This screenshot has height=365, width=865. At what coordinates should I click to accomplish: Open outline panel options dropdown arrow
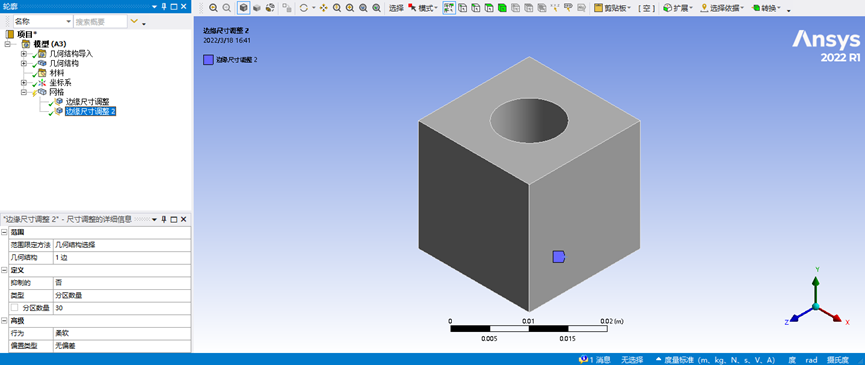[x=154, y=6]
